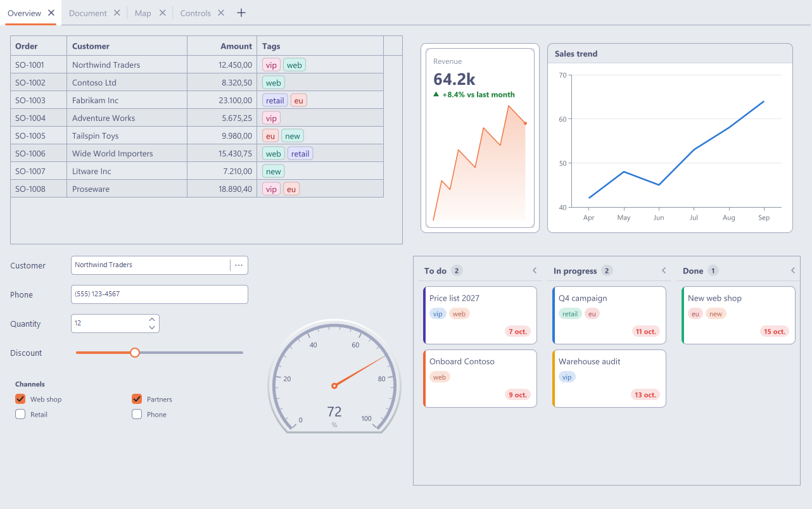The height and width of the screenshot is (509, 812).
Task: Close the Controls tab
Action: tap(221, 13)
